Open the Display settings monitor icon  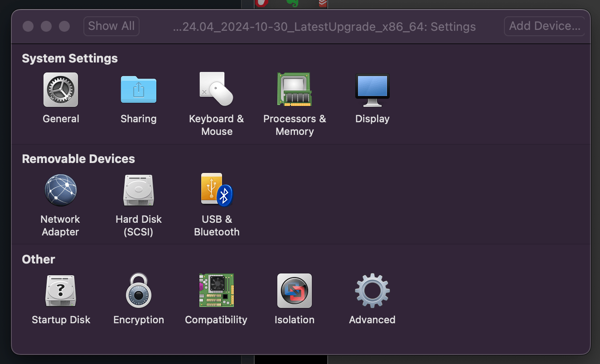pos(372,90)
